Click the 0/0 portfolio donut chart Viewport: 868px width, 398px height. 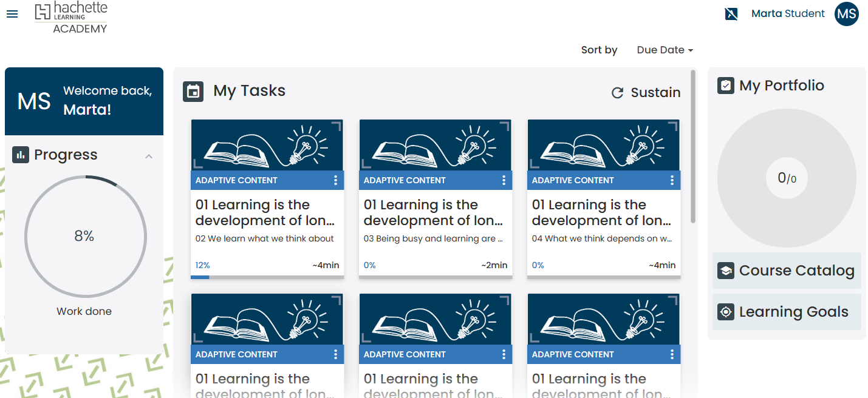pyautogui.click(x=787, y=178)
